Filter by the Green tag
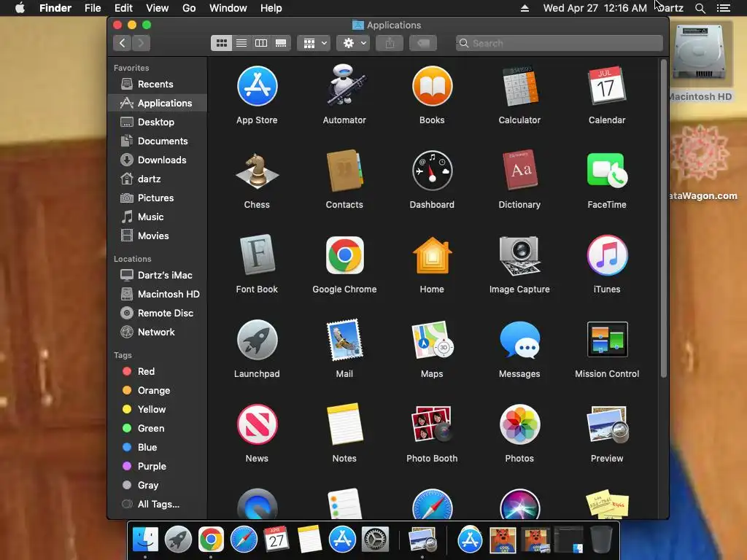Image resolution: width=747 pixels, height=560 pixels. coord(158,429)
